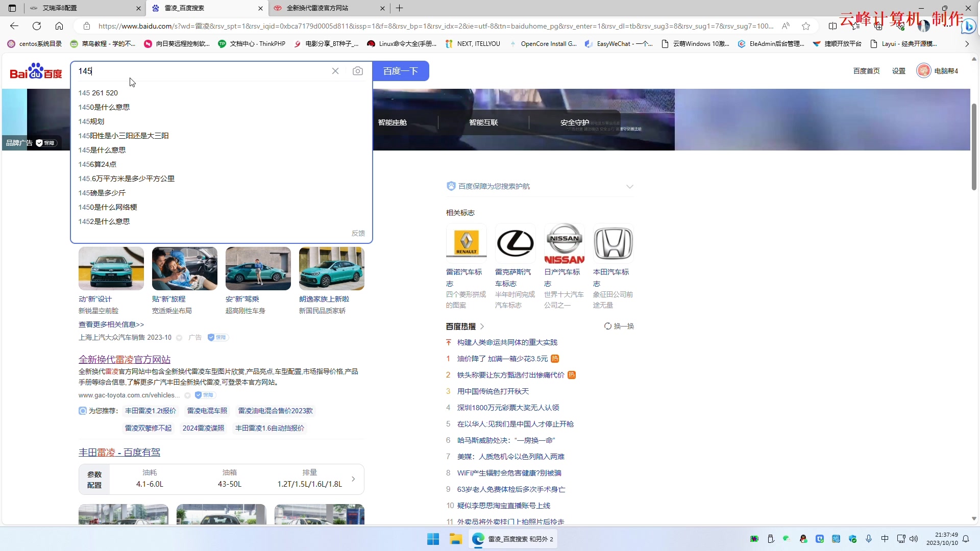Click microphone icon in system tray
Screen dimensions: 980x551
tap(869, 539)
